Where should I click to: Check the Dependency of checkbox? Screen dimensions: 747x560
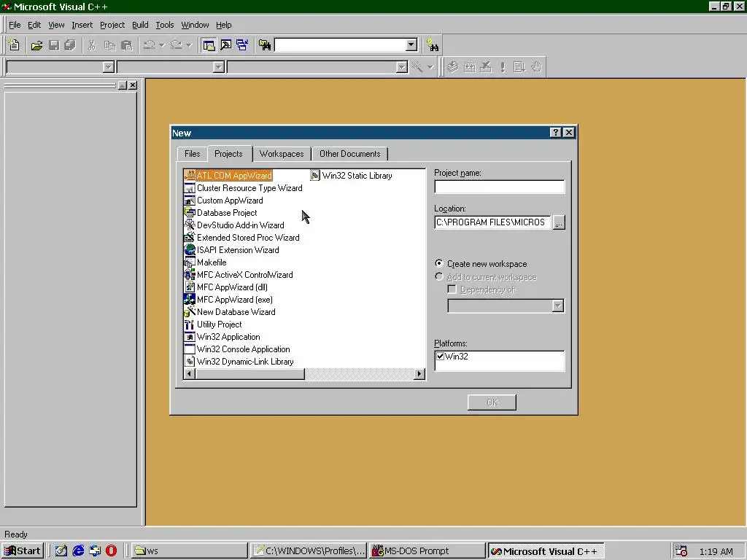click(452, 289)
